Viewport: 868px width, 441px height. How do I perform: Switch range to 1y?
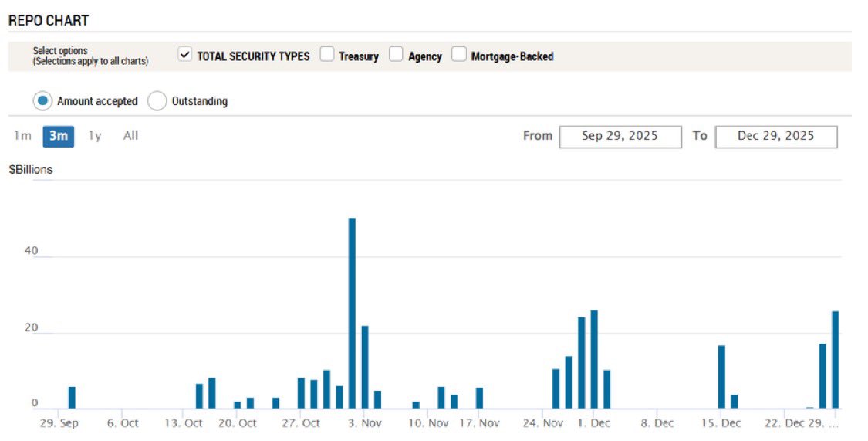pyautogui.click(x=95, y=136)
